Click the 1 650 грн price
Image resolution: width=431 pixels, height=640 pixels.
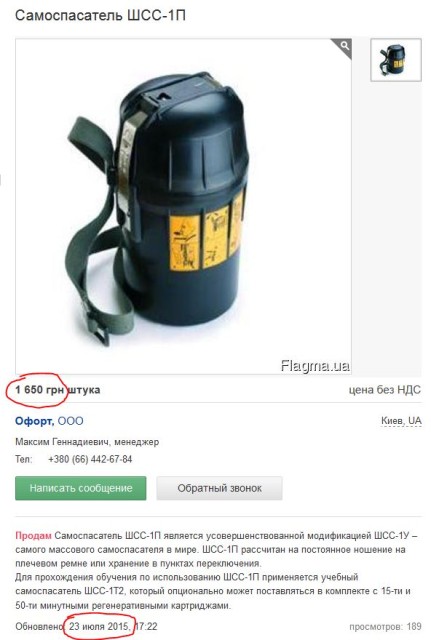[x=40, y=389]
